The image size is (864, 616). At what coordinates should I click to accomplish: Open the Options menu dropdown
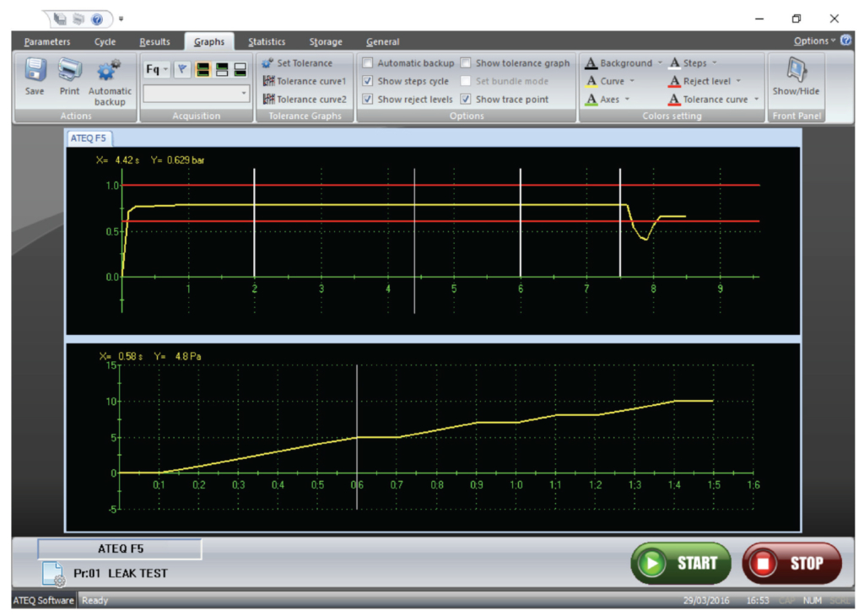pyautogui.click(x=815, y=41)
